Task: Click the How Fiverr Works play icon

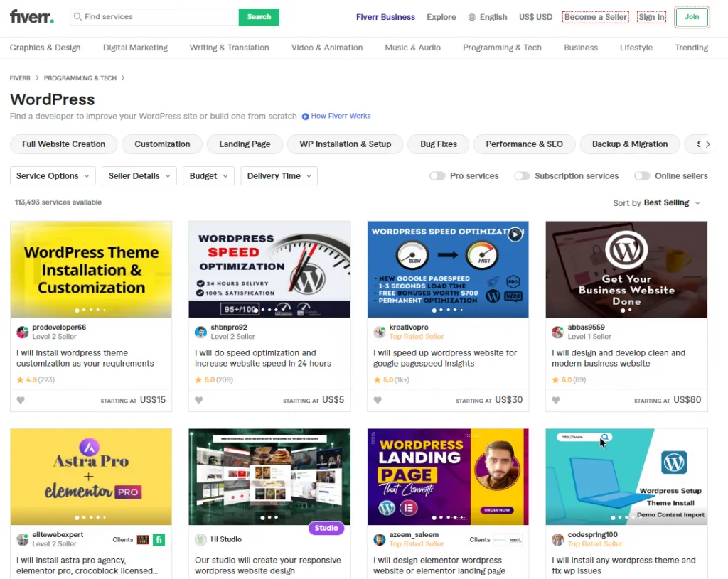Action: [306, 117]
